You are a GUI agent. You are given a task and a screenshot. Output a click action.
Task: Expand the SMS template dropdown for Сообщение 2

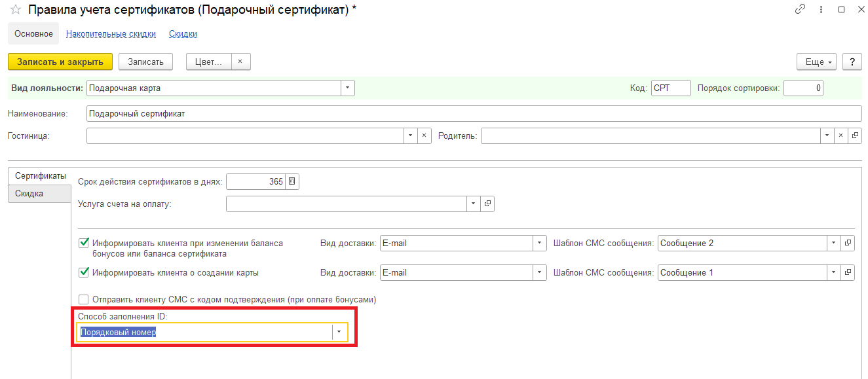(834, 243)
